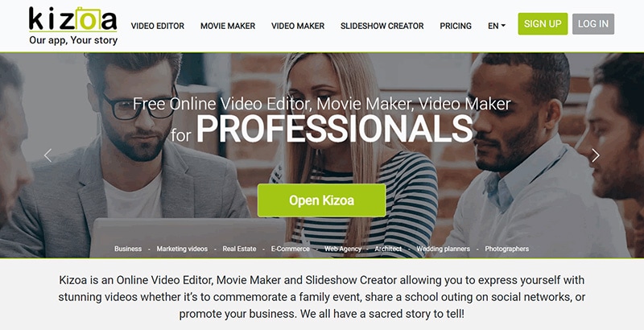Viewport: 644px width, 330px height.
Task: Go to previous hero slide arrow
Action: tap(48, 155)
